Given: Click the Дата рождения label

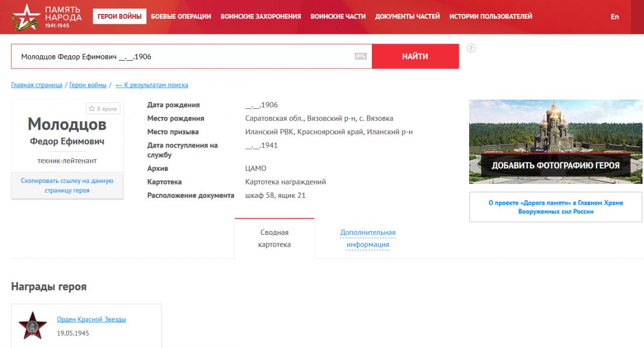Looking at the screenshot, I should click(173, 105).
